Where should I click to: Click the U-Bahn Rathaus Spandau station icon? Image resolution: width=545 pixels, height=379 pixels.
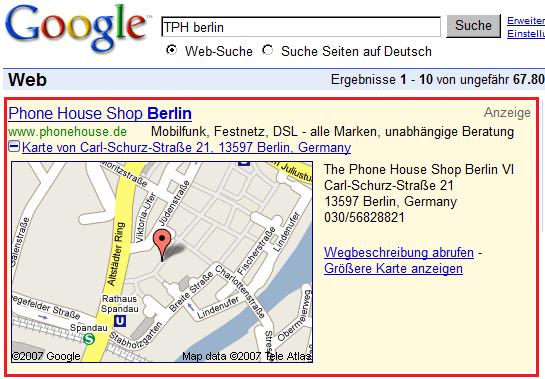[x=120, y=321]
